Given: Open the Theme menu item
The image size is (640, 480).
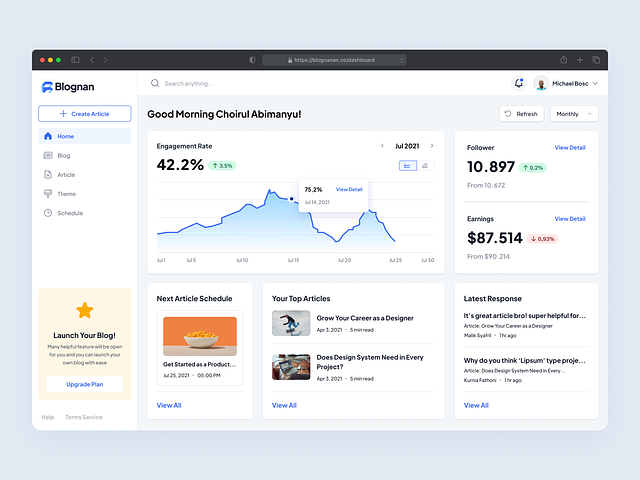Looking at the screenshot, I should [85, 193].
